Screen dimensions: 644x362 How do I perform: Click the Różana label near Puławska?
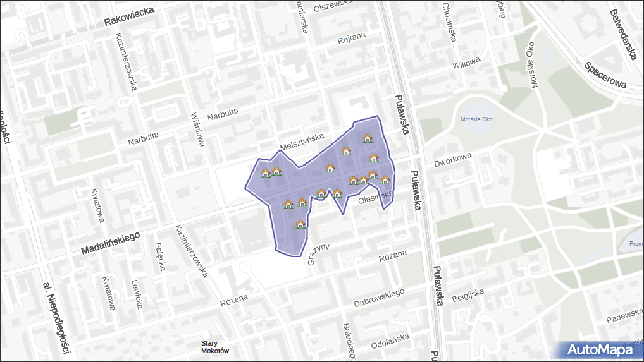tap(393, 256)
